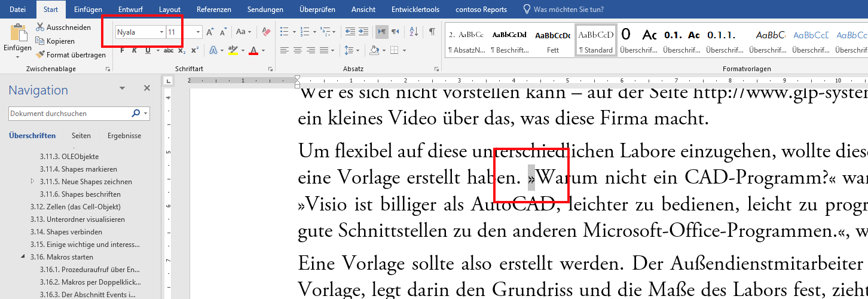Insert bulleted list
This screenshot has height=299, width=868.
pos(285,32)
